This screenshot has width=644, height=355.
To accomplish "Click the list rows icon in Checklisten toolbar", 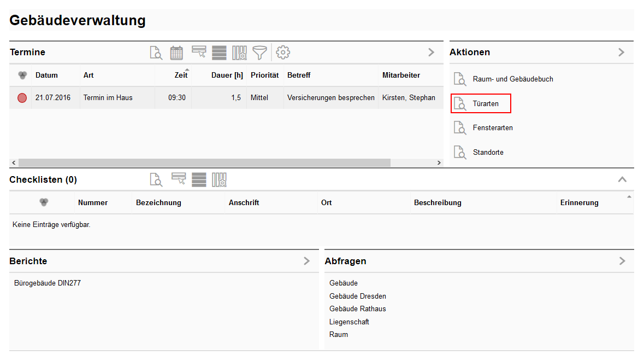I will click(x=199, y=179).
